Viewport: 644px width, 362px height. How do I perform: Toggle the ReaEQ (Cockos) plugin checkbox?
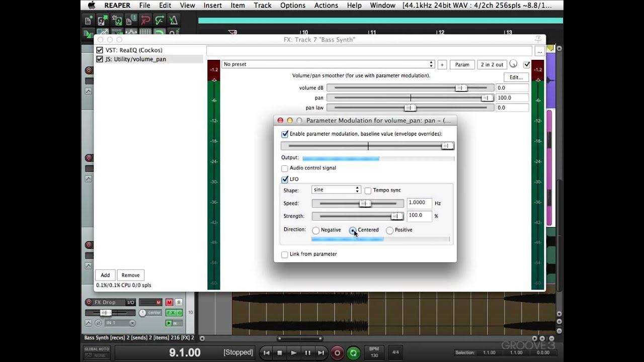coord(100,50)
